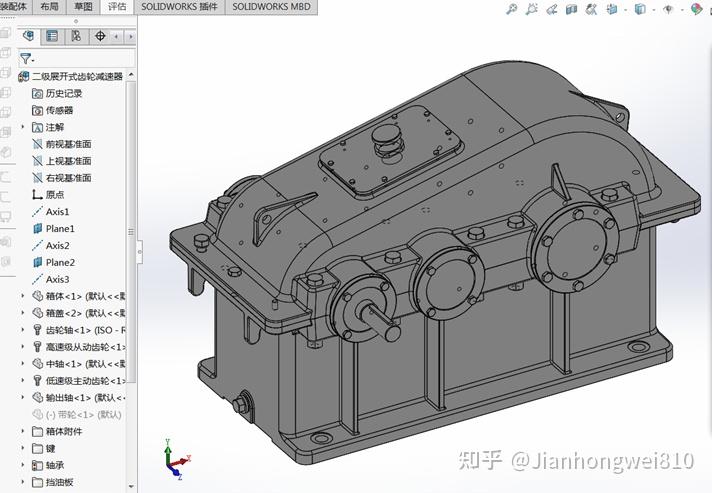Open the ConfigurationManager tab
The image size is (712, 493).
(76, 36)
